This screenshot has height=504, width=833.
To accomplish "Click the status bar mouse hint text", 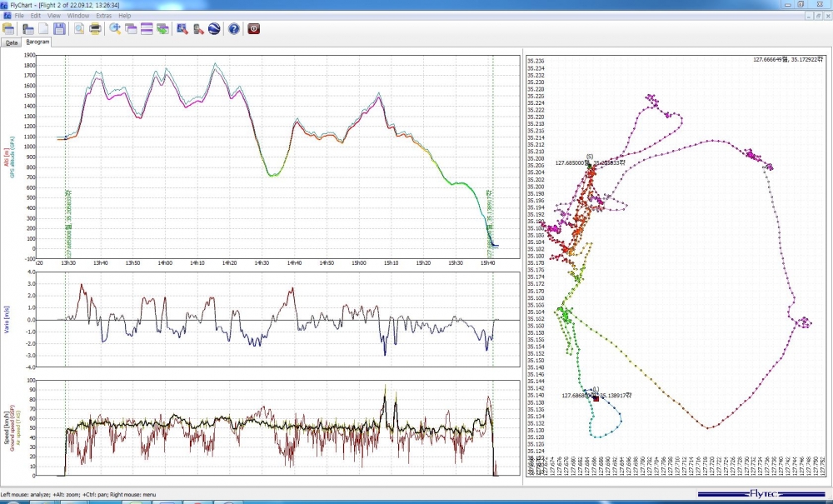I will tap(78, 495).
